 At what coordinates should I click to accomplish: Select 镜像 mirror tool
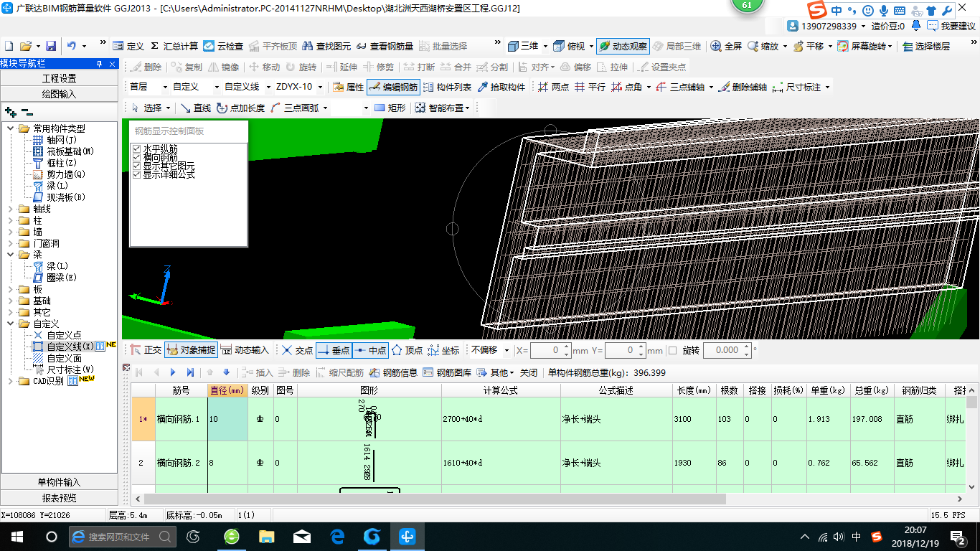pos(224,67)
